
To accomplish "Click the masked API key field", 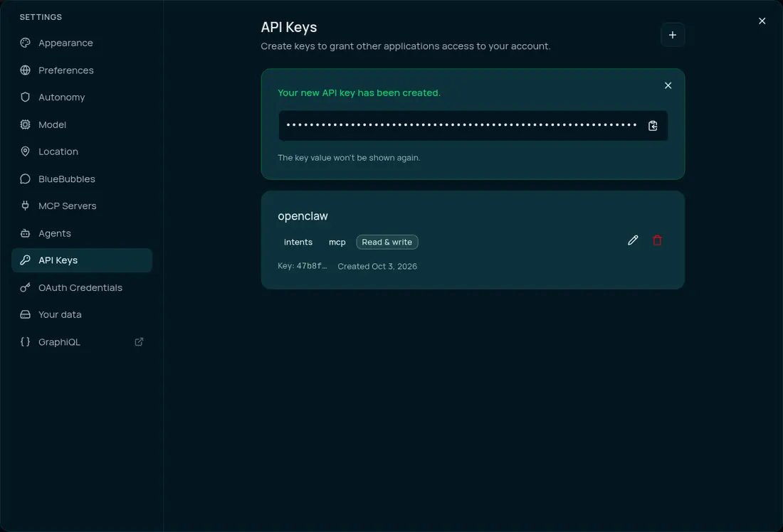I will tap(473, 126).
